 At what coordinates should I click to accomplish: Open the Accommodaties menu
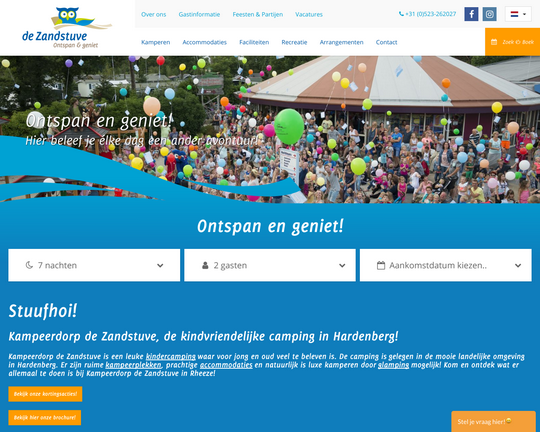tap(205, 42)
